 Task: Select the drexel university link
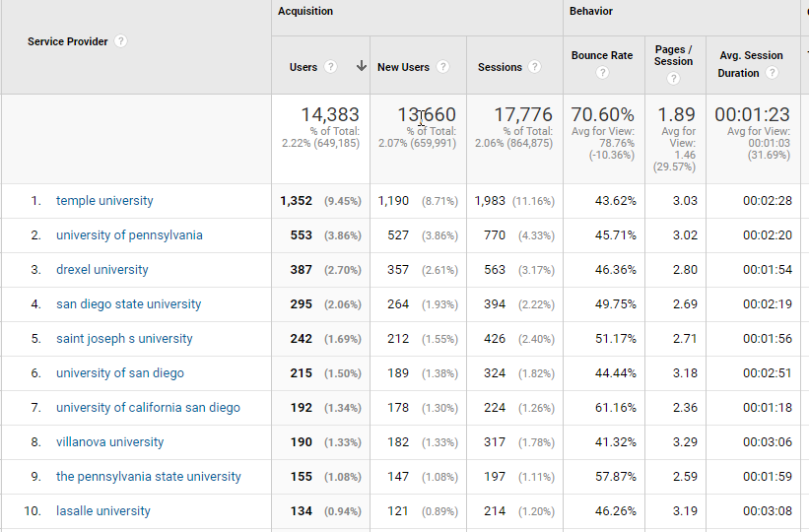coord(102,270)
